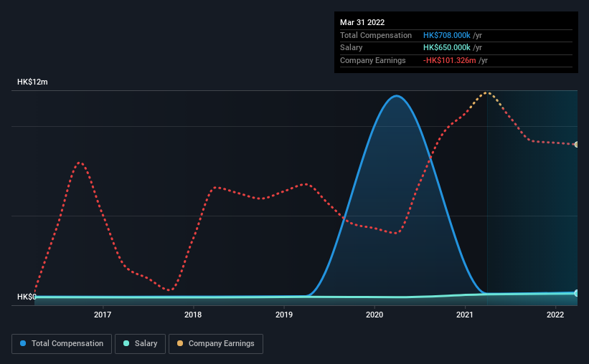Click the 2018 x-axis label
This screenshot has width=589, height=364.
tap(193, 315)
